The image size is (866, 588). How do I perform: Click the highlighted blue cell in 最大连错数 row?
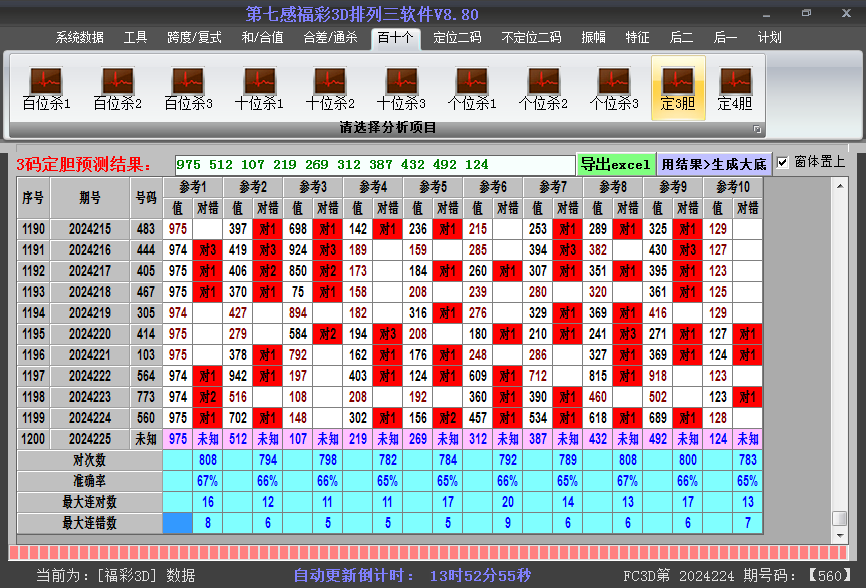click(177, 523)
